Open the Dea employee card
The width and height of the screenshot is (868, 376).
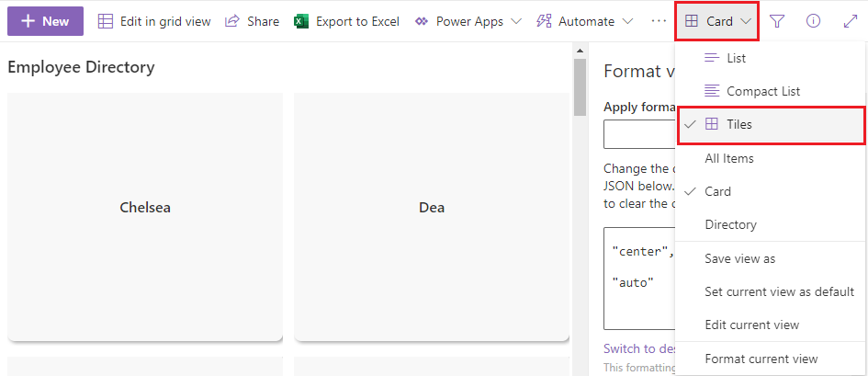point(432,217)
